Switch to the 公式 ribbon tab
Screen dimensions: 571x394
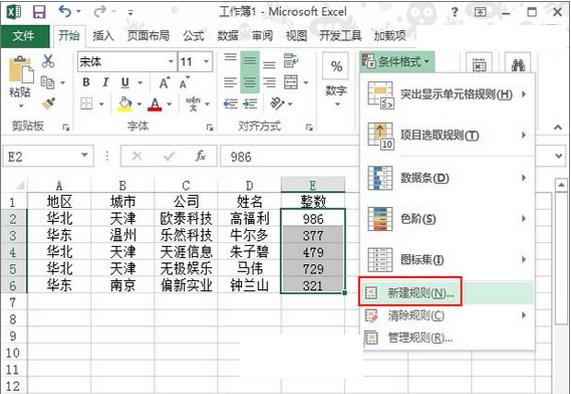(x=193, y=36)
